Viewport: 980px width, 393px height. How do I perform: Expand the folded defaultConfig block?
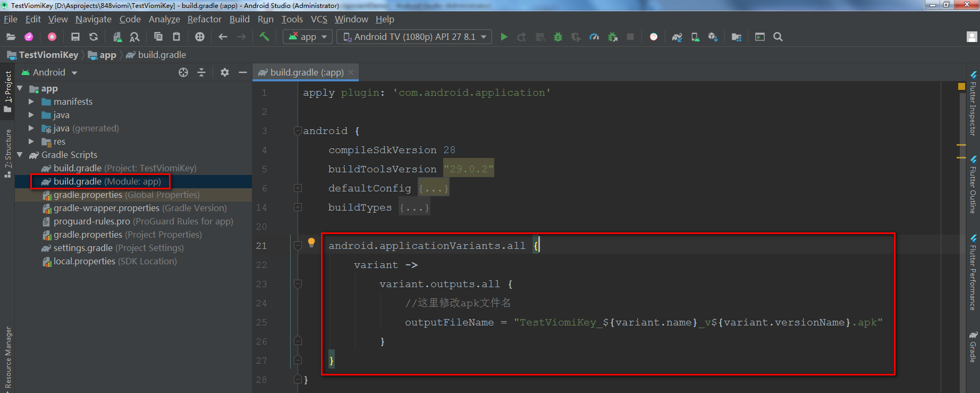[x=298, y=188]
